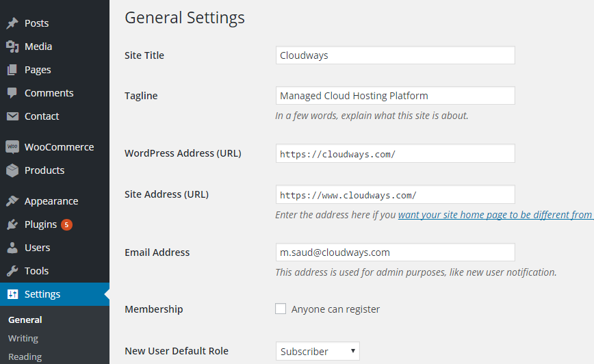Open the Plugins menu item

[x=40, y=224]
